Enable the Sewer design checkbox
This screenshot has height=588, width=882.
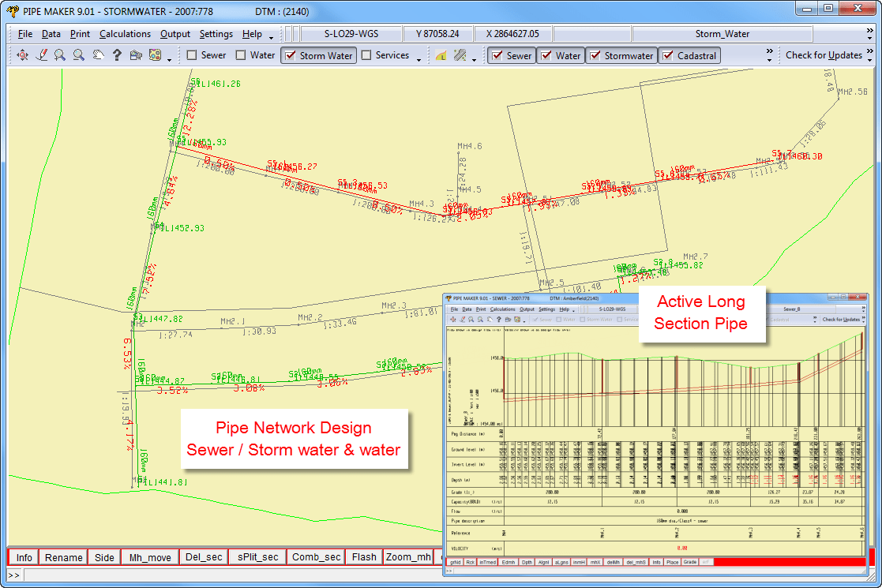(192, 55)
